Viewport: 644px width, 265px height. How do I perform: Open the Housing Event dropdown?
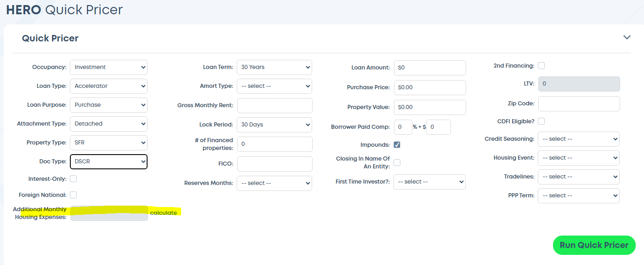tap(579, 158)
